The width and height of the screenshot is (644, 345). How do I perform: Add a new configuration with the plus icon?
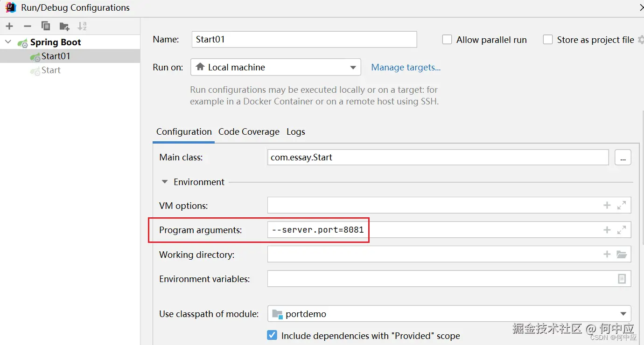[x=9, y=26]
